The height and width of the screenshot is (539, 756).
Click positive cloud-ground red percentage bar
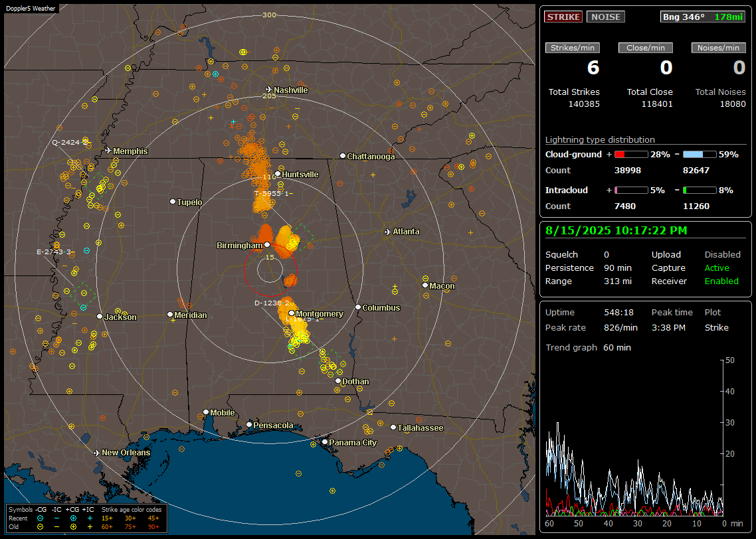631,155
